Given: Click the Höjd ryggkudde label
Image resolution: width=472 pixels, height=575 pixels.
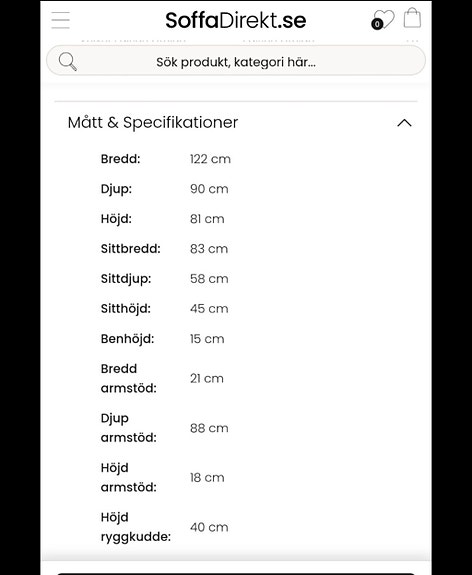Looking at the screenshot, I should (x=136, y=527).
